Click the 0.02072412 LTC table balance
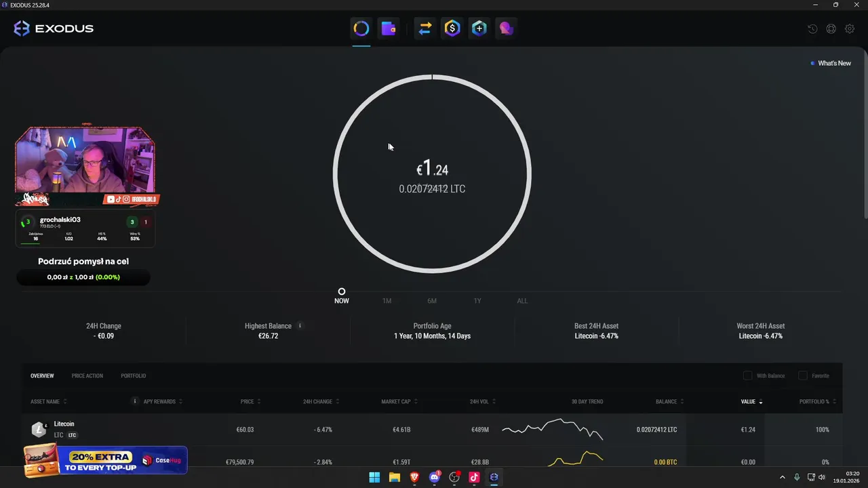Screen dimensions: 868x488 (656, 430)
